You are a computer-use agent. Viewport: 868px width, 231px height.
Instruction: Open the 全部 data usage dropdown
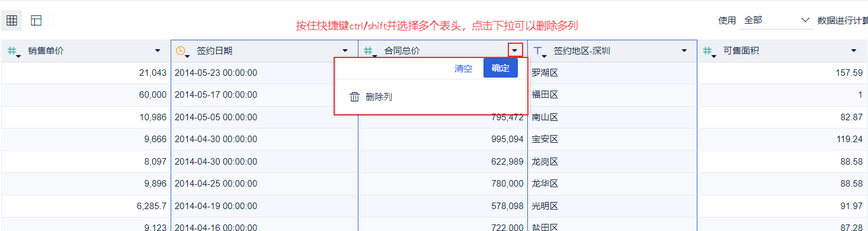(777, 20)
